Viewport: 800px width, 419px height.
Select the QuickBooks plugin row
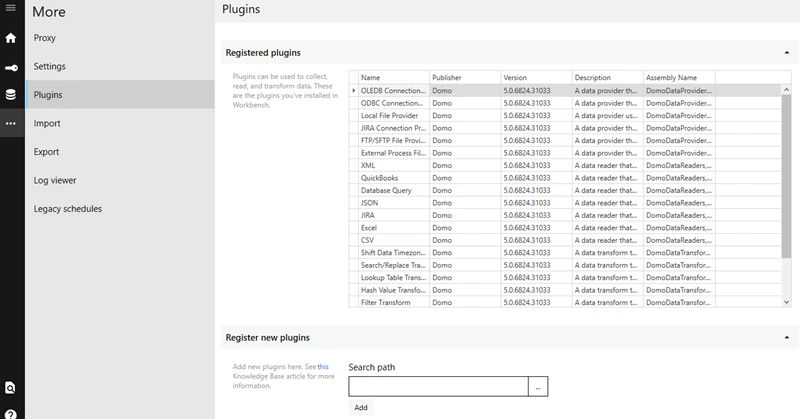(x=565, y=178)
